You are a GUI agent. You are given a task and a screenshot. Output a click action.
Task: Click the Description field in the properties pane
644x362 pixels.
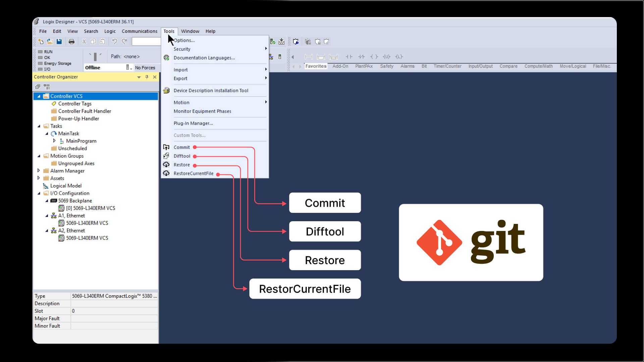tap(114, 303)
